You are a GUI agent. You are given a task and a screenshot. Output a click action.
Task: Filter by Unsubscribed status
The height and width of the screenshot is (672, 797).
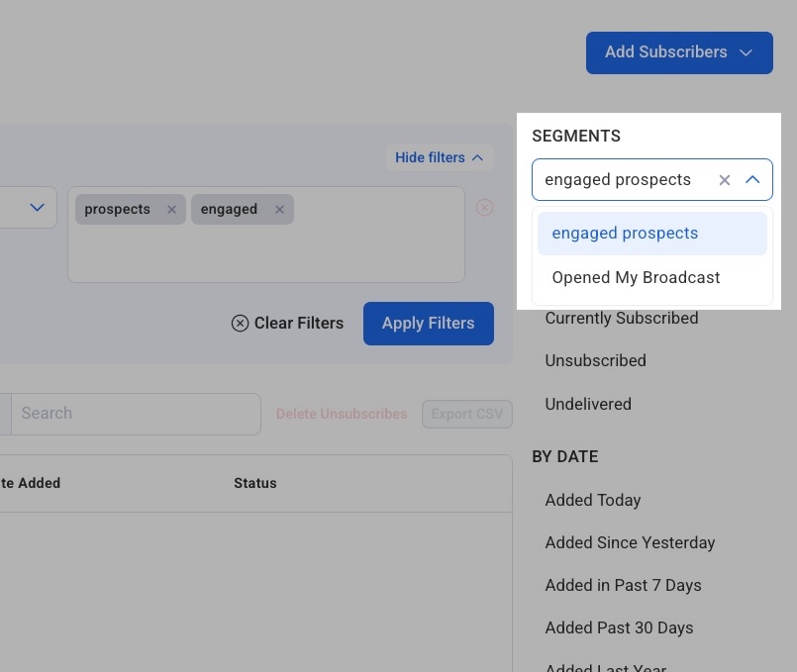[595, 361]
